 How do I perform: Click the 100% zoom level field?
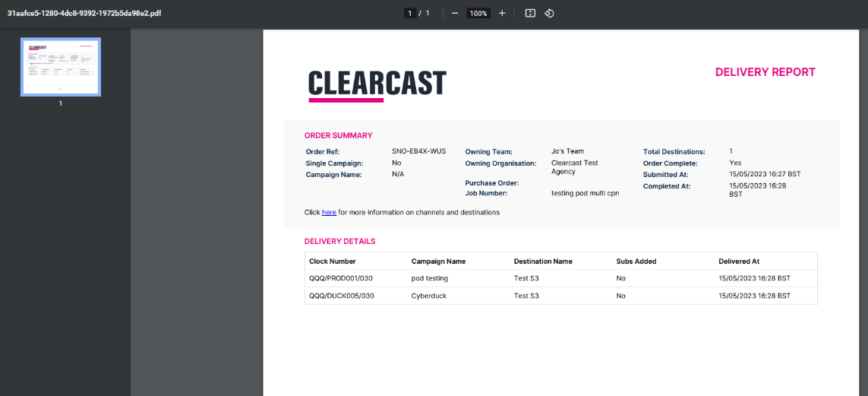pos(478,13)
